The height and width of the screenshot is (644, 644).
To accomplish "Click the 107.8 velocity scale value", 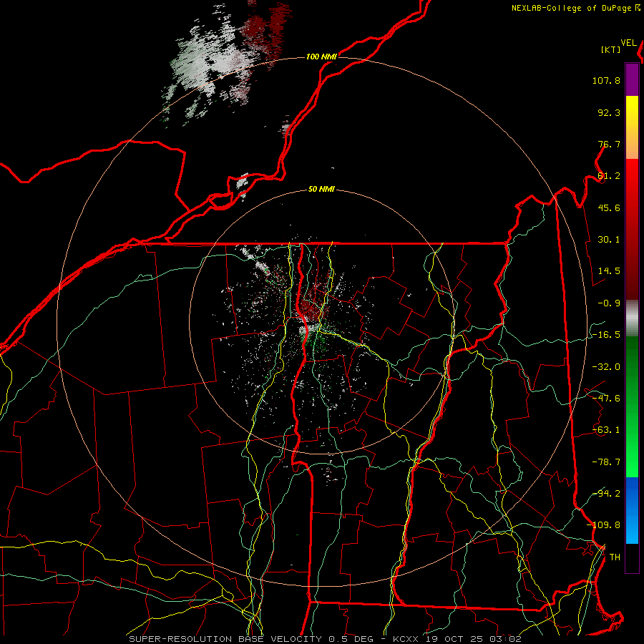I will [606, 80].
